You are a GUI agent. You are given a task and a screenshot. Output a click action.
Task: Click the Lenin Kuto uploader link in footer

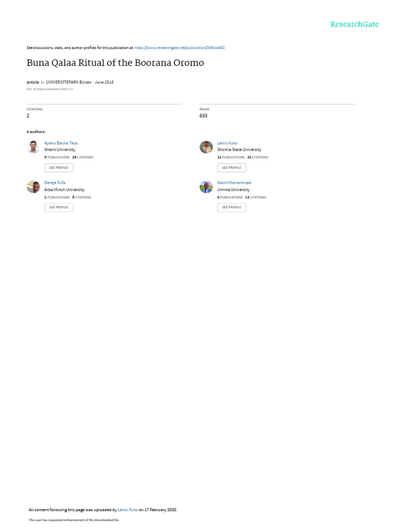128,510
